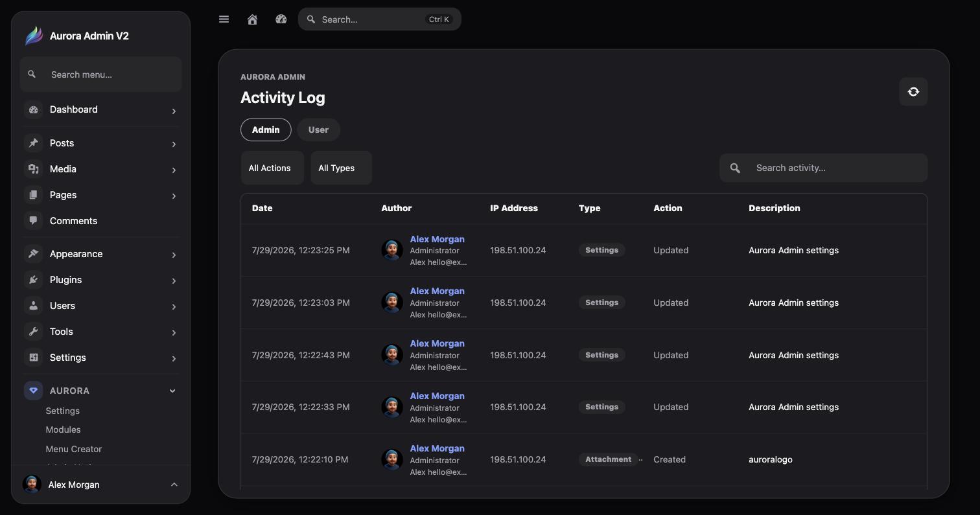Click the Plugins plug icon
Viewport: 980px width, 515px height.
pyautogui.click(x=34, y=280)
